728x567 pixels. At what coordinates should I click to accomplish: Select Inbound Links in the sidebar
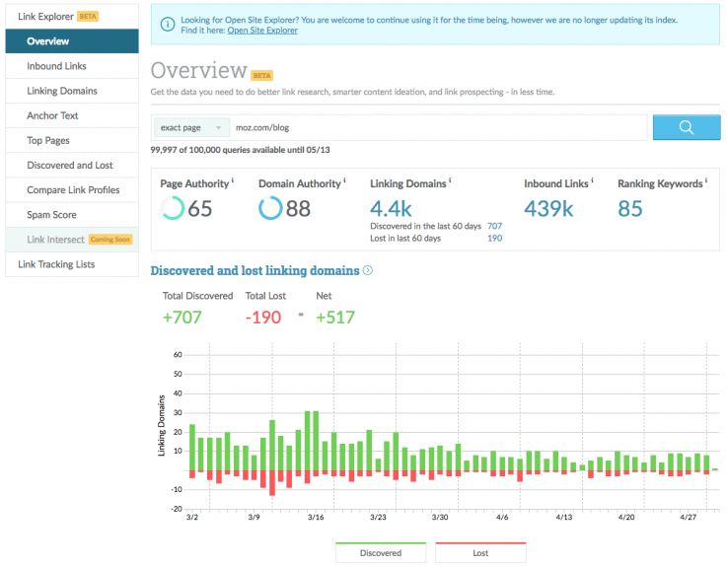tap(56, 66)
